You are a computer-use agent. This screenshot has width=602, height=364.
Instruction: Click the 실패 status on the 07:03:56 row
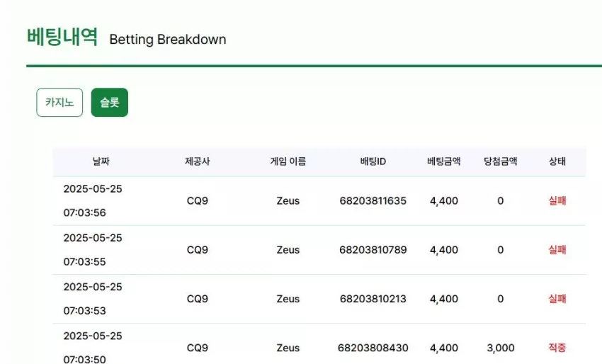(x=557, y=201)
